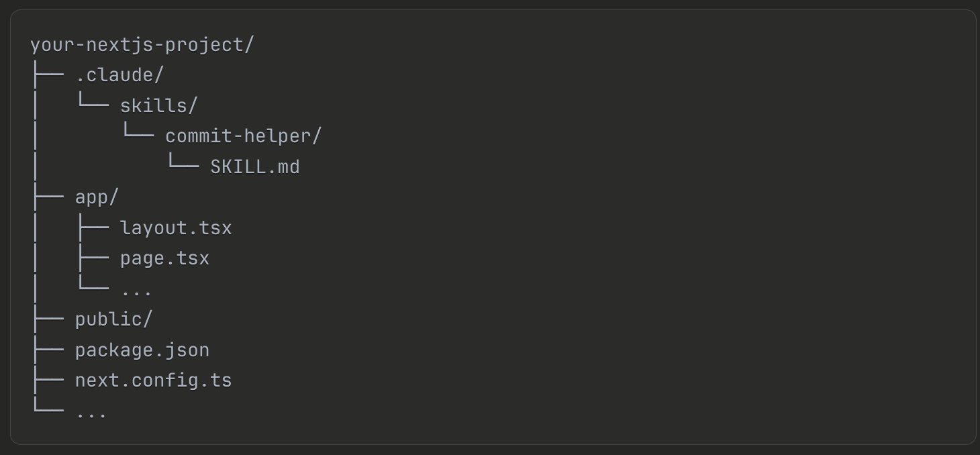The height and width of the screenshot is (455, 980).
Task: Select the .claude/ directory entry
Action: (x=119, y=75)
